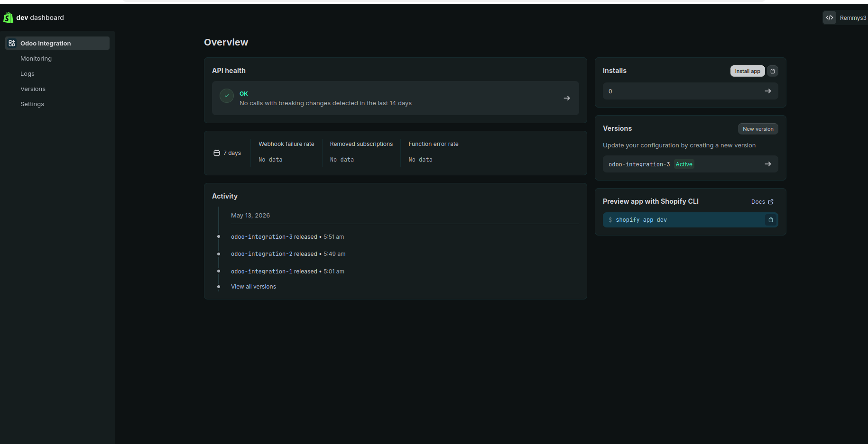868x444 pixels.
Task: Click the Install app button
Action: [748, 71]
